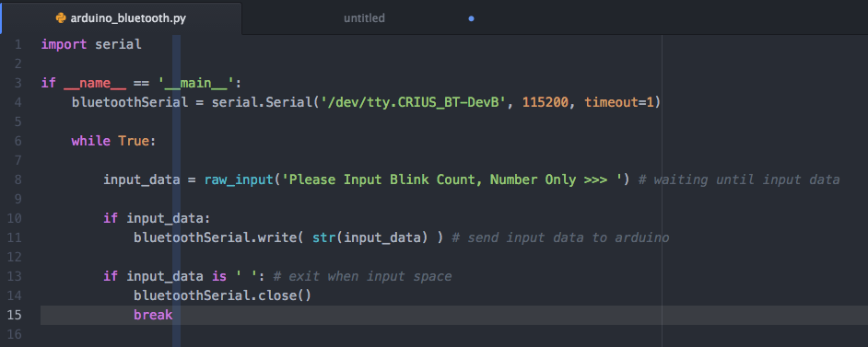Click 'if input_data:' on line 10

(158, 219)
